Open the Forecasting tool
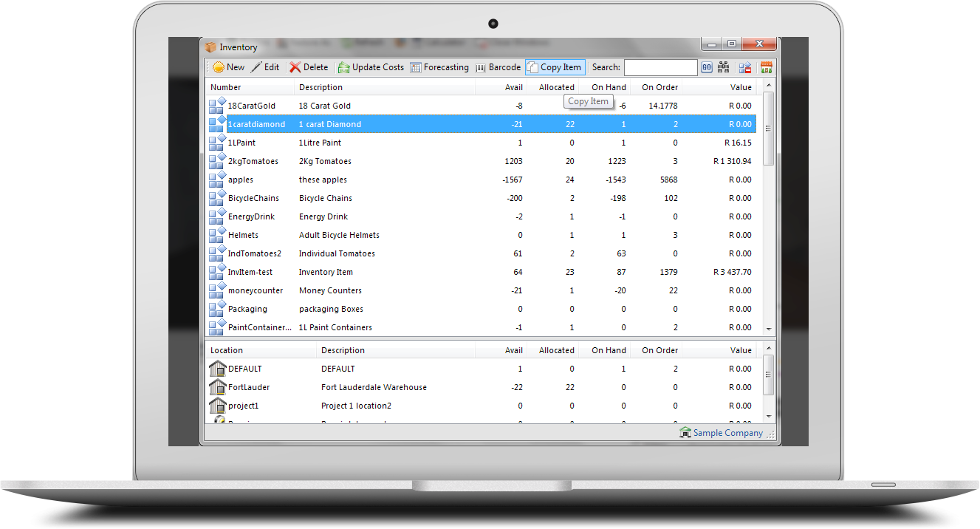980x529 pixels. 439,67
